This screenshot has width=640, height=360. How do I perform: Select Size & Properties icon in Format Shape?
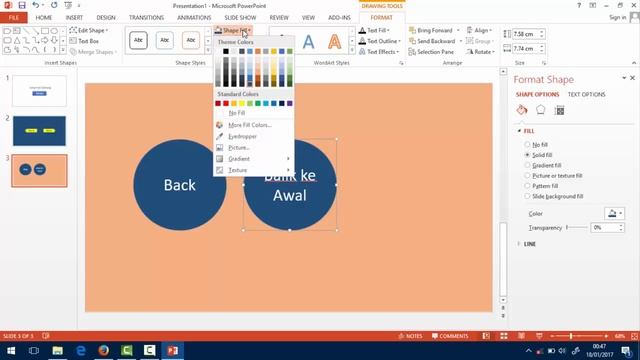click(560, 110)
